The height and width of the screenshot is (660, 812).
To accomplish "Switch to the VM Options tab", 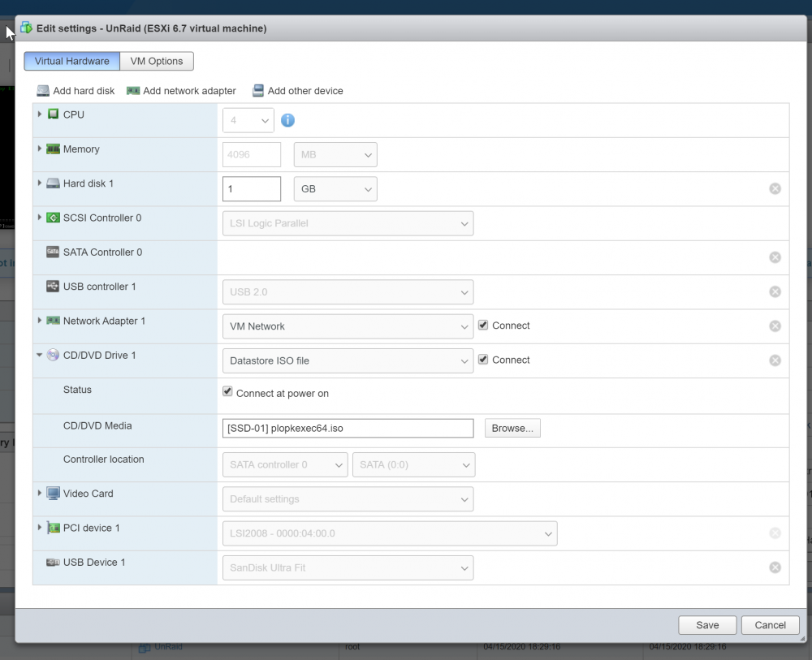I will pyautogui.click(x=157, y=61).
